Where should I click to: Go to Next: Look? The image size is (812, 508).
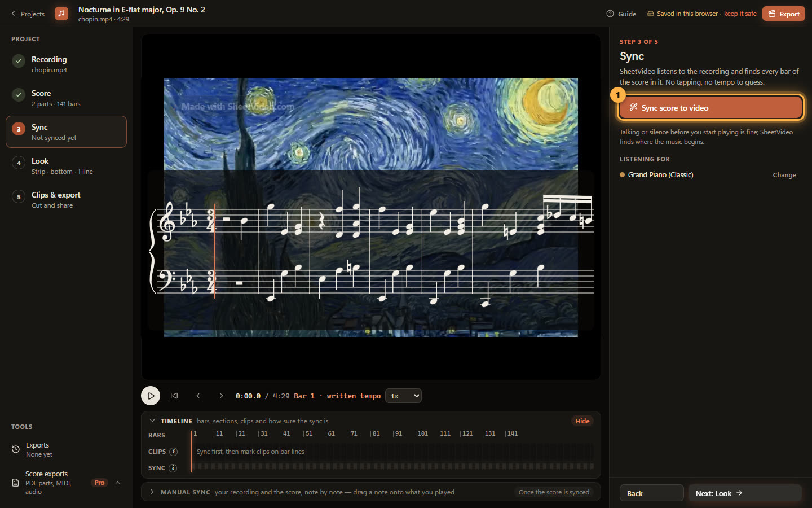[744, 493]
